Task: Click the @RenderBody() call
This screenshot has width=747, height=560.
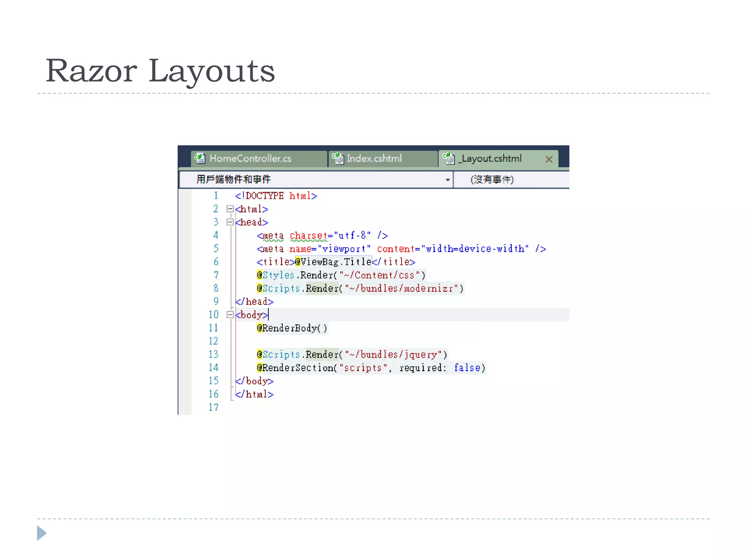Action: [292, 328]
